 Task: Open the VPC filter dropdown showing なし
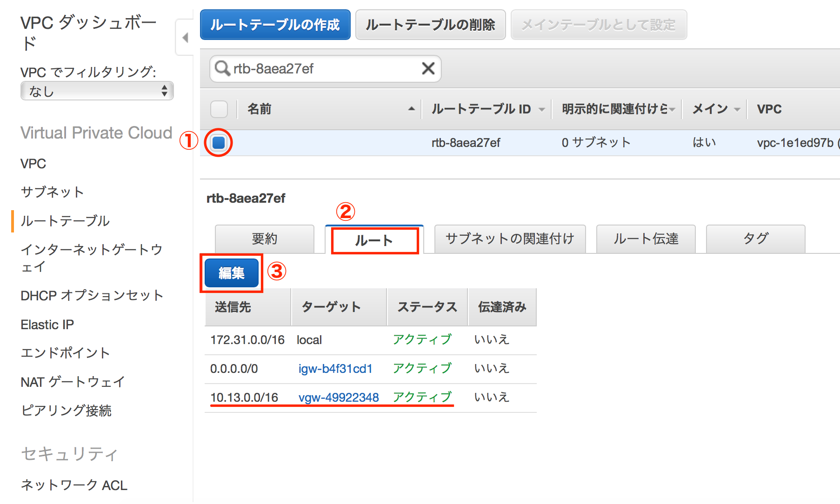[x=96, y=91]
